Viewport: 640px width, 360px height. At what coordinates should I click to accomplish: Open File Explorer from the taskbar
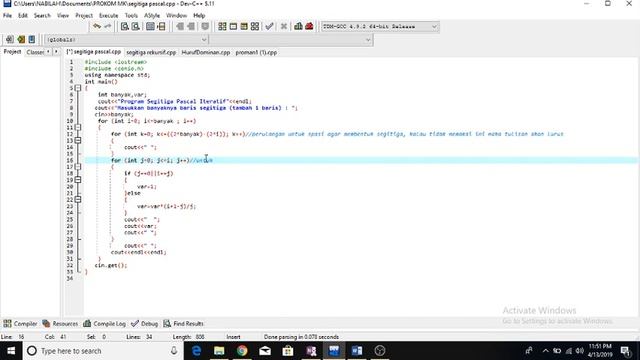click(x=219, y=351)
